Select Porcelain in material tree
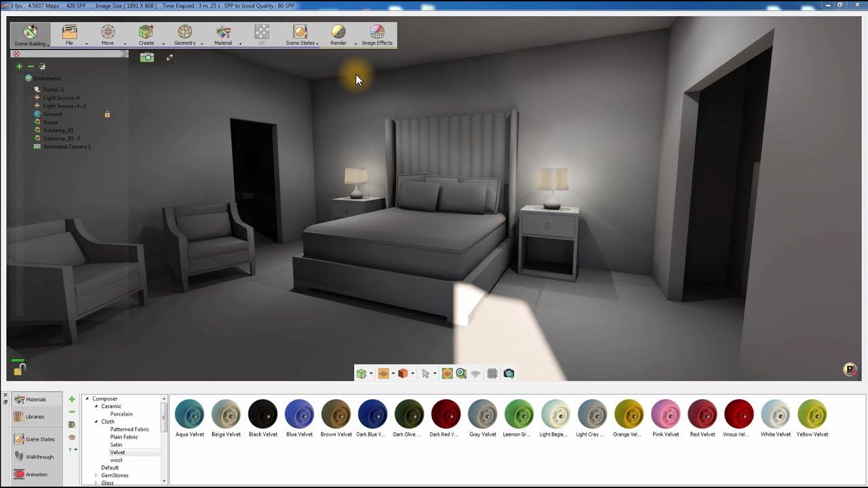The height and width of the screenshot is (488, 868). point(121,414)
